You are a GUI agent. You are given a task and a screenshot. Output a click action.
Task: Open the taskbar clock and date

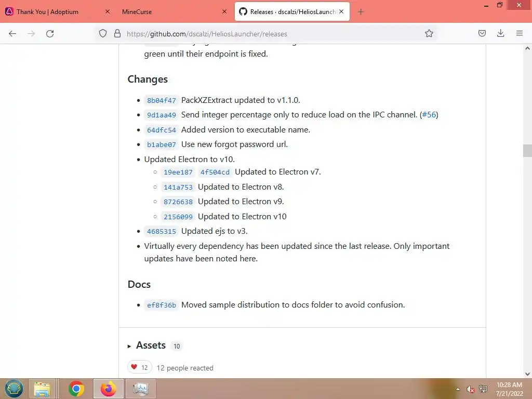[509, 389]
